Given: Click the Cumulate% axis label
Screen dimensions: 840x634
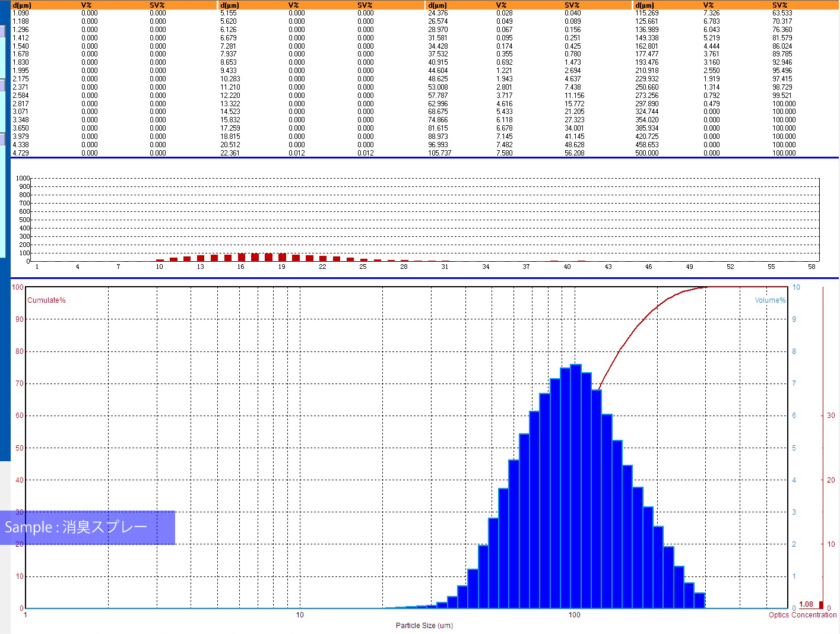Looking at the screenshot, I should coord(46,300).
